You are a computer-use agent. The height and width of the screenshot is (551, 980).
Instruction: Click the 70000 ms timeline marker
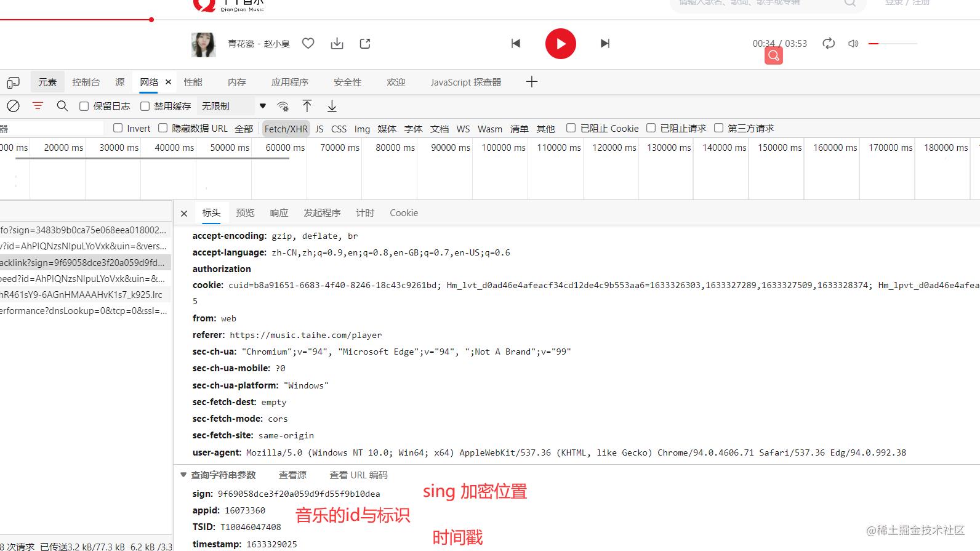340,147
